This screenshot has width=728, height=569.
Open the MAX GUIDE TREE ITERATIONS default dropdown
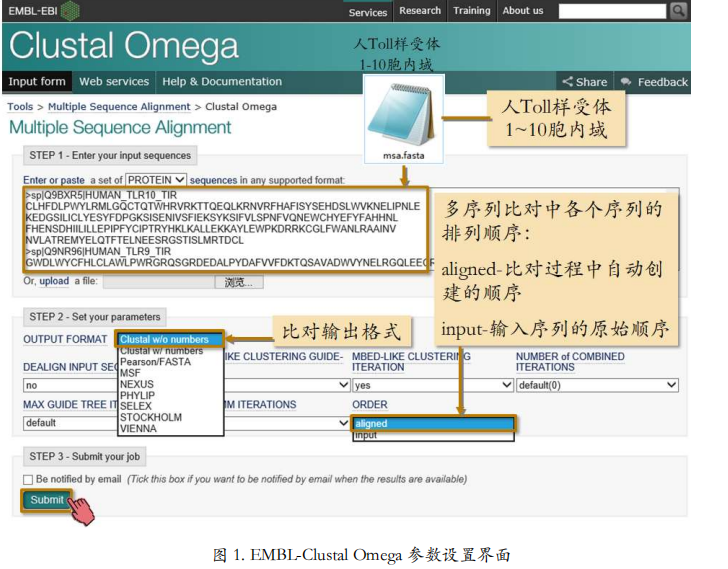point(70,423)
